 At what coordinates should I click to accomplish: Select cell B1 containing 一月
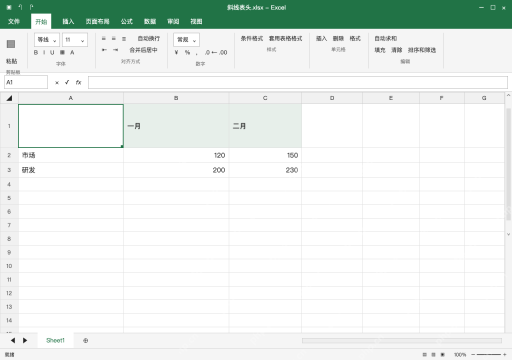tap(176, 126)
